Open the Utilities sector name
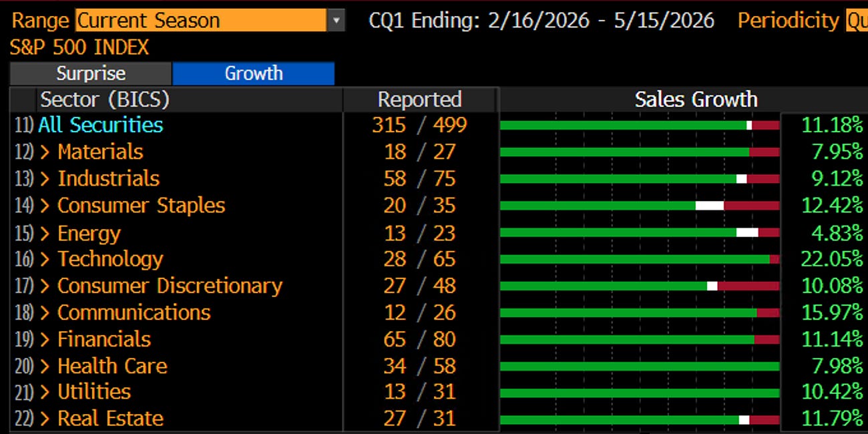Image resolution: width=868 pixels, height=434 pixels. tap(94, 391)
